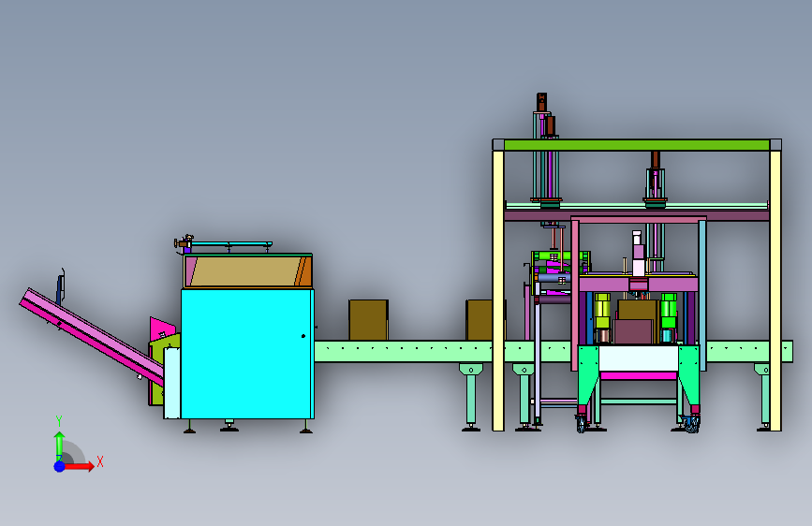This screenshot has width=812, height=526.
Task: Click the green Y label of the triad
Action: [x=59, y=421]
